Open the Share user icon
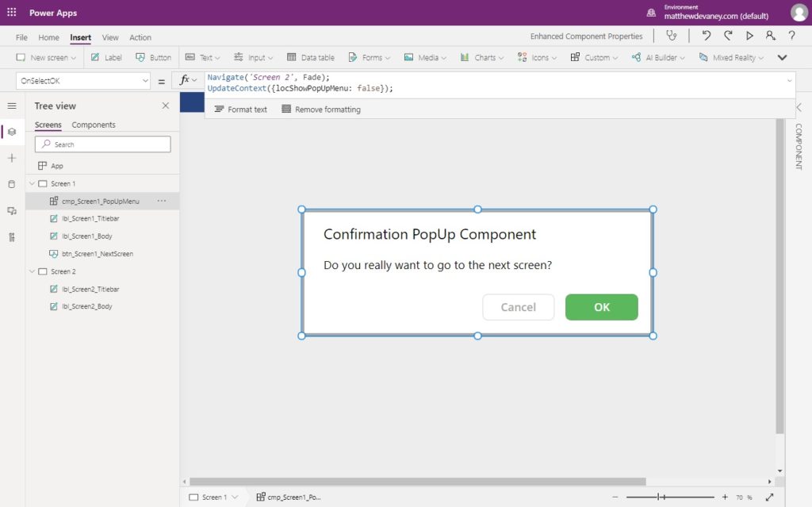Image resolution: width=812 pixels, height=507 pixels. tap(771, 36)
